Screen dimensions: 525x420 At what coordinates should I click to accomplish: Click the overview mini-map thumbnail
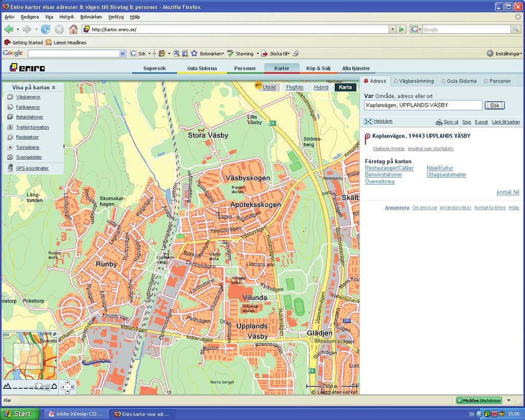30,356
